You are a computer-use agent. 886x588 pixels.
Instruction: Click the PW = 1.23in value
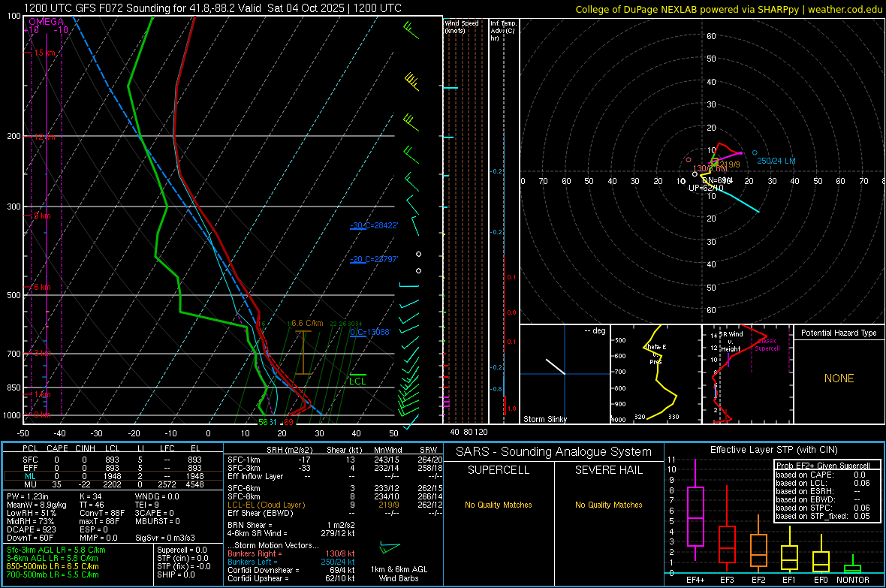click(x=28, y=496)
